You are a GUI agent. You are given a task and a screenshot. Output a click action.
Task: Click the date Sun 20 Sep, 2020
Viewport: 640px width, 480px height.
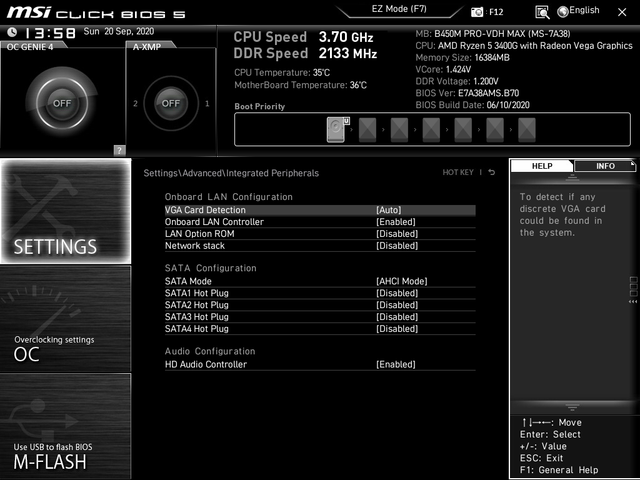(119, 31)
